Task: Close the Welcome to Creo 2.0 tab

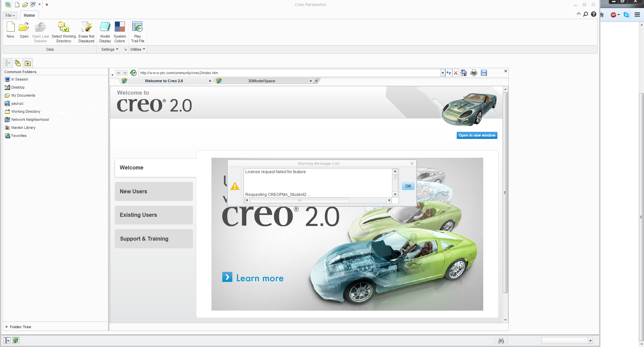Action: coord(210,81)
